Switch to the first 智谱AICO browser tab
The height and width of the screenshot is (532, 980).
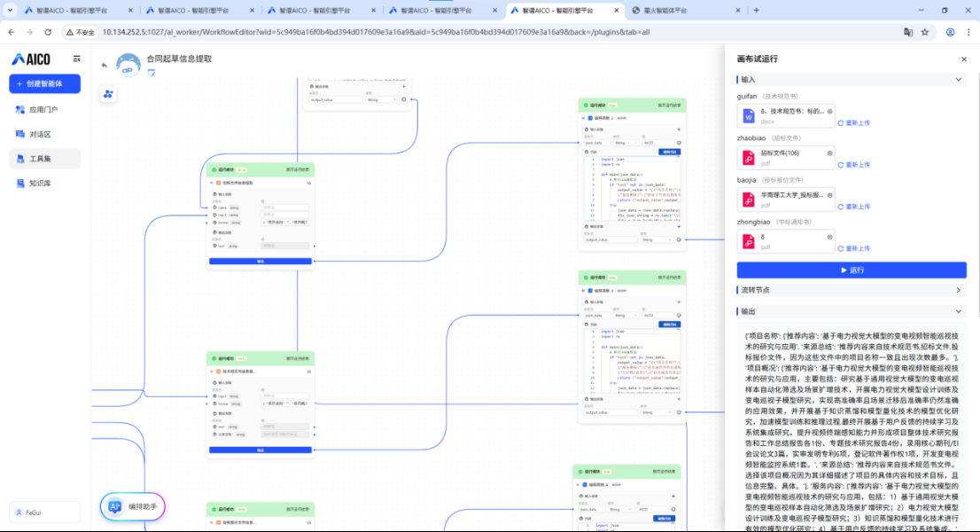tap(77, 11)
